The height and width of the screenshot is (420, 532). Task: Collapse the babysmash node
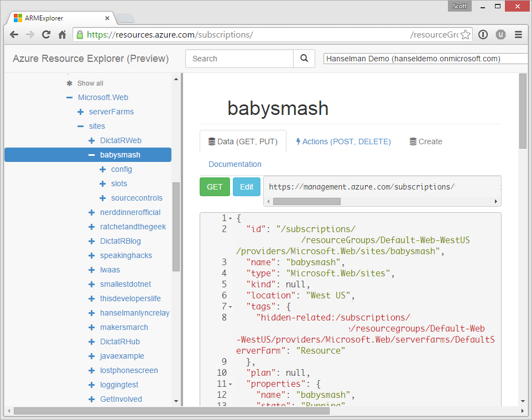click(92, 155)
